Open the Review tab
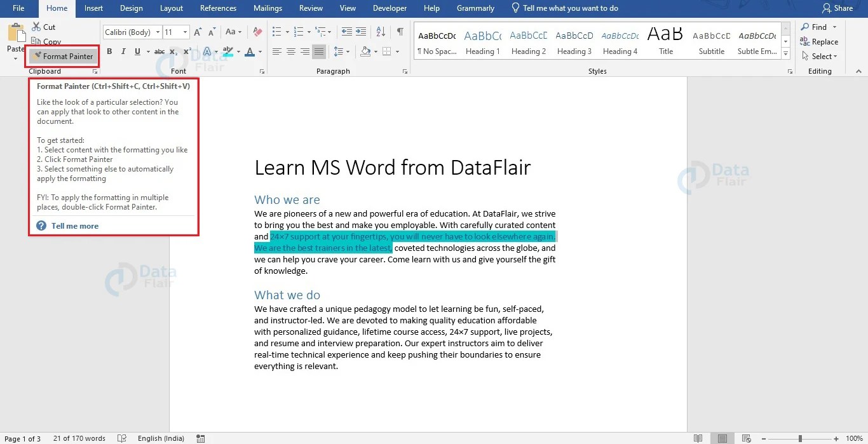This screenshot has height=444, width=868. [x=311, y=8]
